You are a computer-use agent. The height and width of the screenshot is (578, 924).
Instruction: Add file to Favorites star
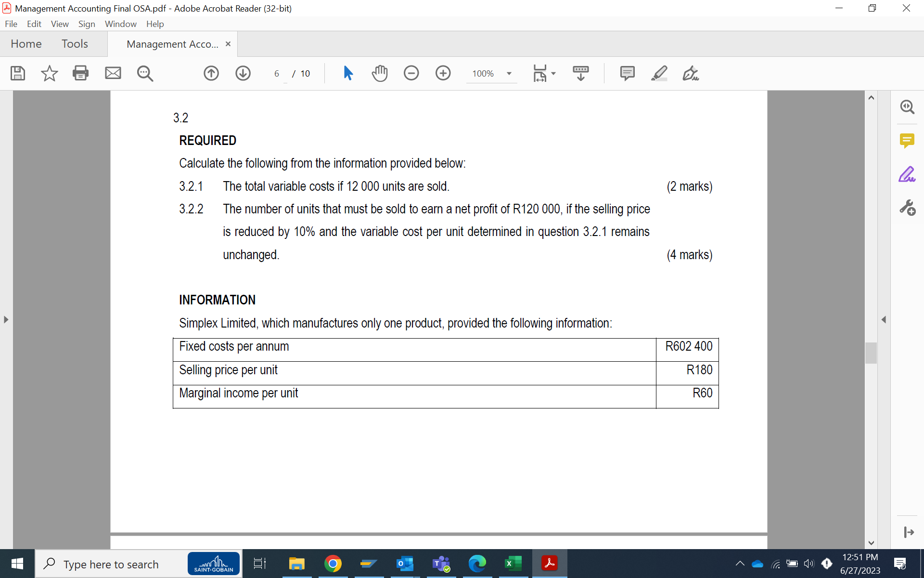(49, 73)
